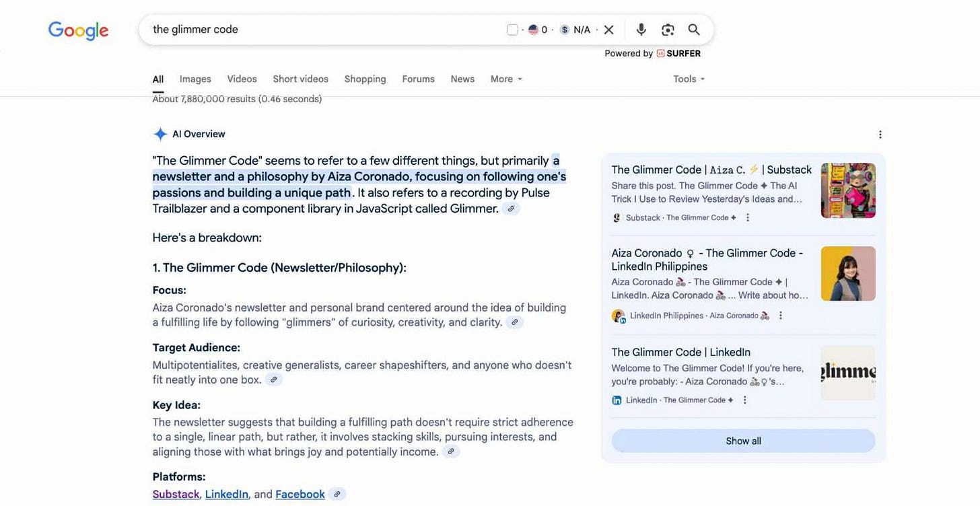Viewport: 980px width, 506px height.
Task: Open the Forums tab
Action: pos(418,79)
